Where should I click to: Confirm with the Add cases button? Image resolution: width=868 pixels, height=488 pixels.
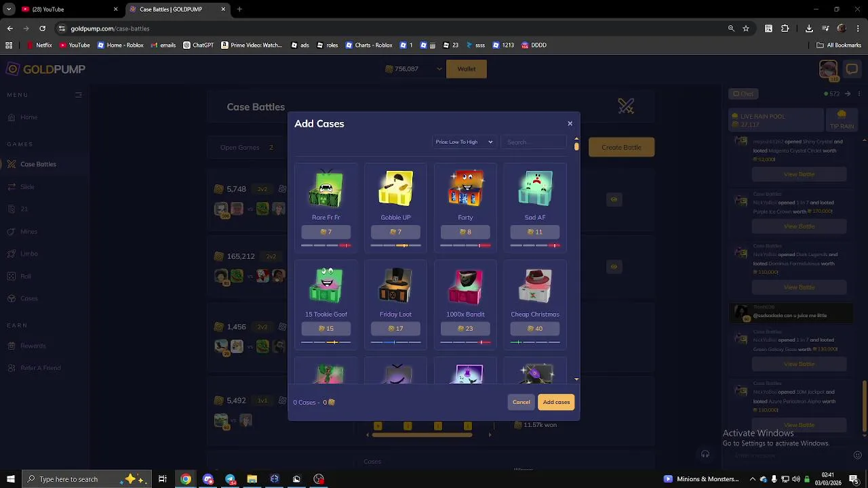tap(556, 402)
